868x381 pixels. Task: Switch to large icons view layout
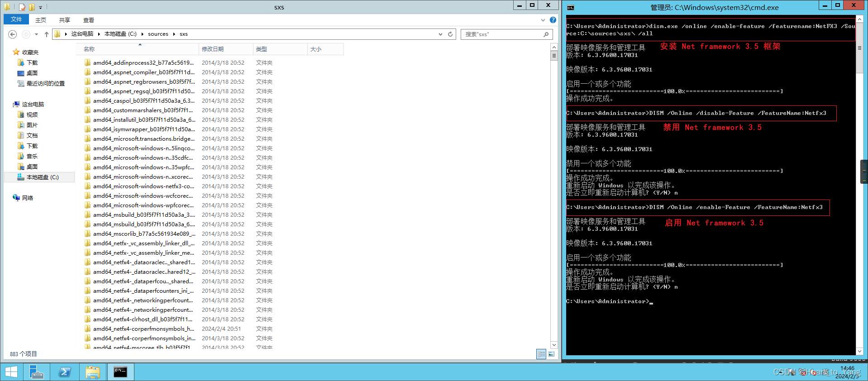coord(551,354)
